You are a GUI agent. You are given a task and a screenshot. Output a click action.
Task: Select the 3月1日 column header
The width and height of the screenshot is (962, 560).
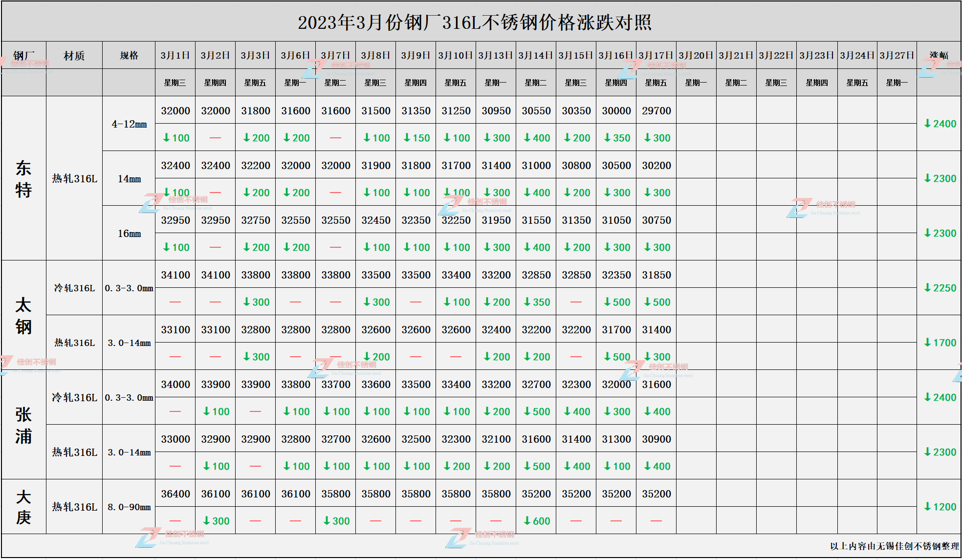click(x=175, y=55)
